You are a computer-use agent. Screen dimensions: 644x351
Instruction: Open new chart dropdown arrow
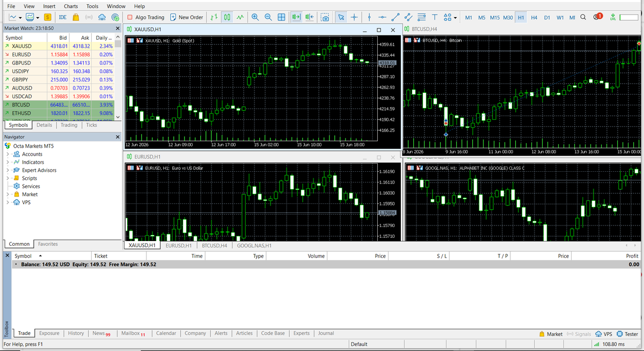pyautogui.click(x=20, y=17)
